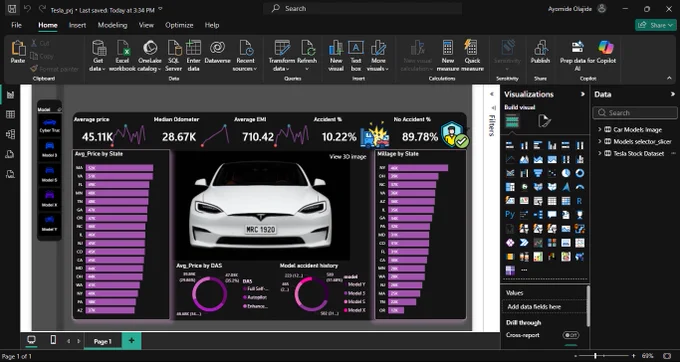This screenshot has width=680, height=362.
Task: Switch to Report view in left sidebar
Action: (10, 95)
